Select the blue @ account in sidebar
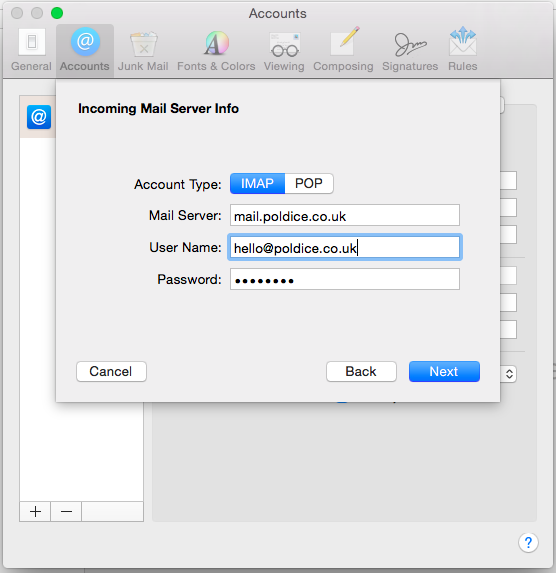Viewport: 556px width, 573px height. pos(39,117)
